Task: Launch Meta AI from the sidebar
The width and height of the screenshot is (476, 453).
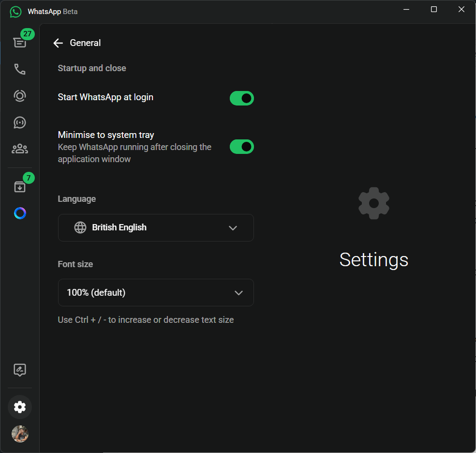Action: (19, 213)
